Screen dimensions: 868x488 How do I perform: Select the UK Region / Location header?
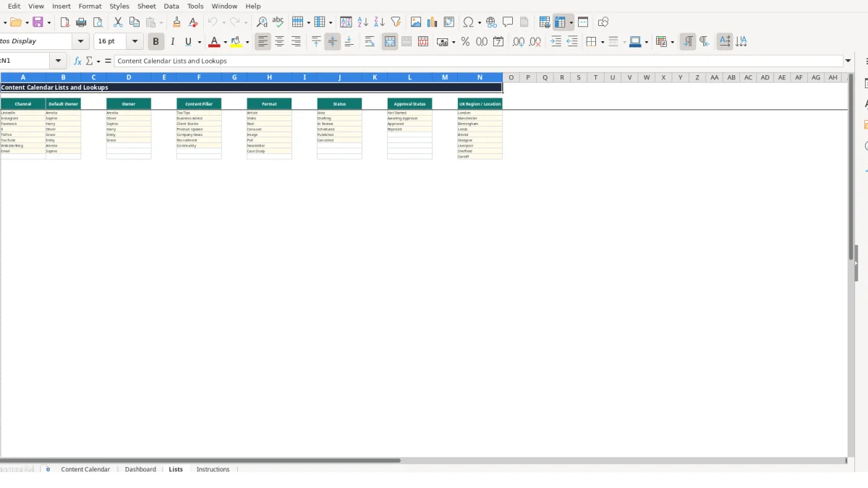[x=480, y=103]
